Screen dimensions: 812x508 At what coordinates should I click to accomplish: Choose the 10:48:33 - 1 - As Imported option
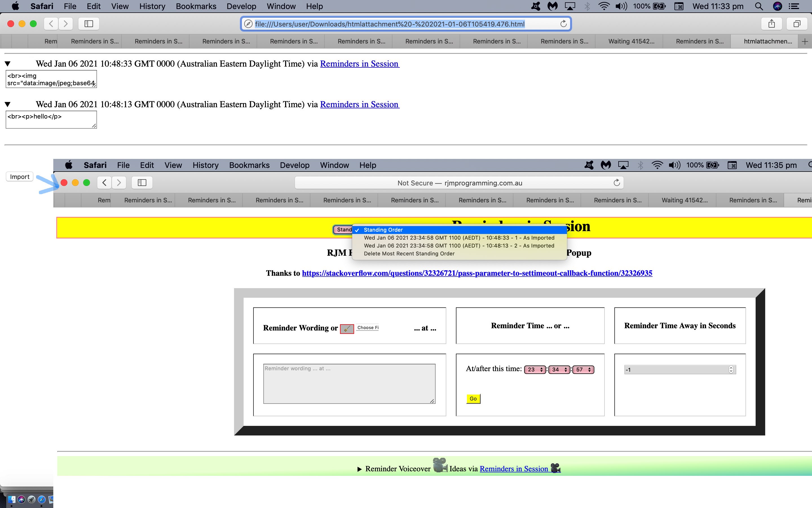[459, 238]
